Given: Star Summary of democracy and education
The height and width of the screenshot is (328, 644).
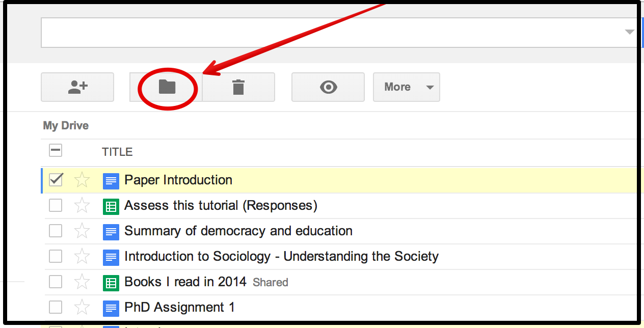Looking at the screenshot, I should pos(82,231).
